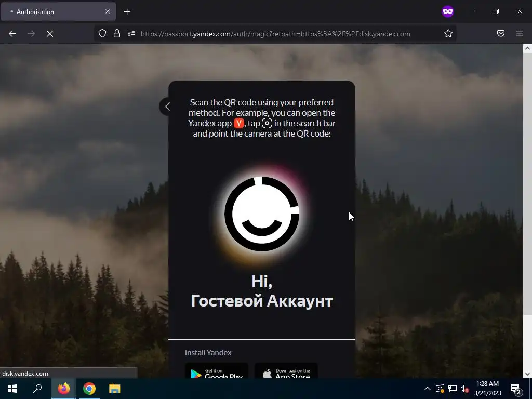Click the 'Гостевой Аккаунт' account name

[x=262, y=301]
